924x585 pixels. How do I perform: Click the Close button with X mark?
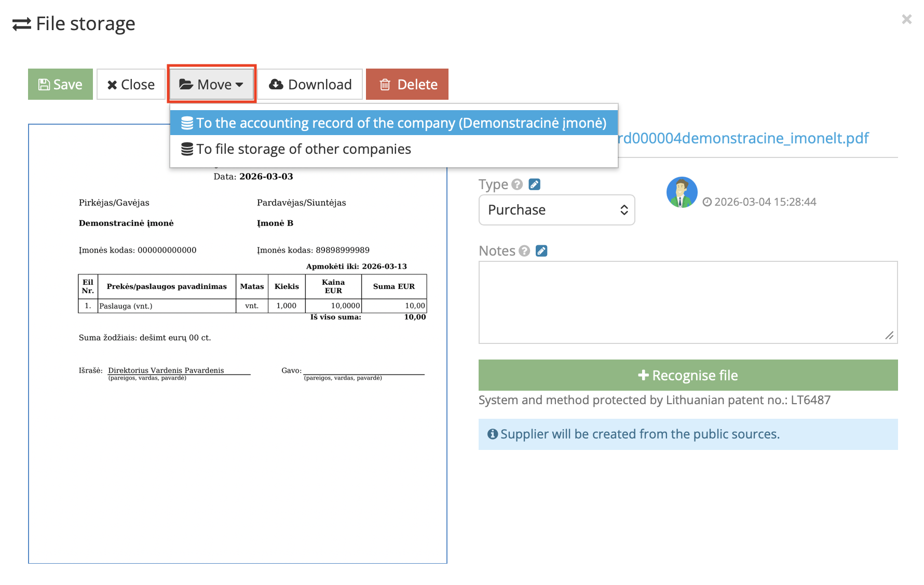tap(130, 84)
